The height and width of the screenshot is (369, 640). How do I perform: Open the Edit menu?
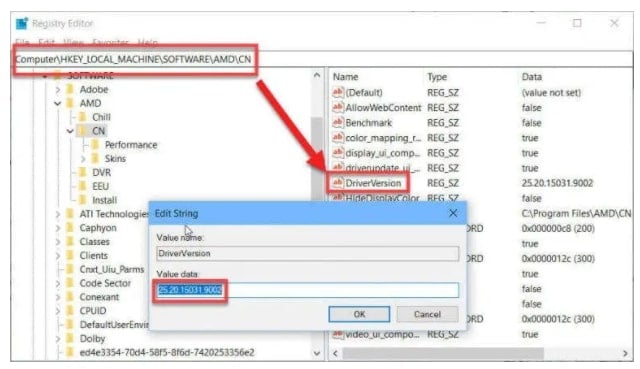coord(46,42)
